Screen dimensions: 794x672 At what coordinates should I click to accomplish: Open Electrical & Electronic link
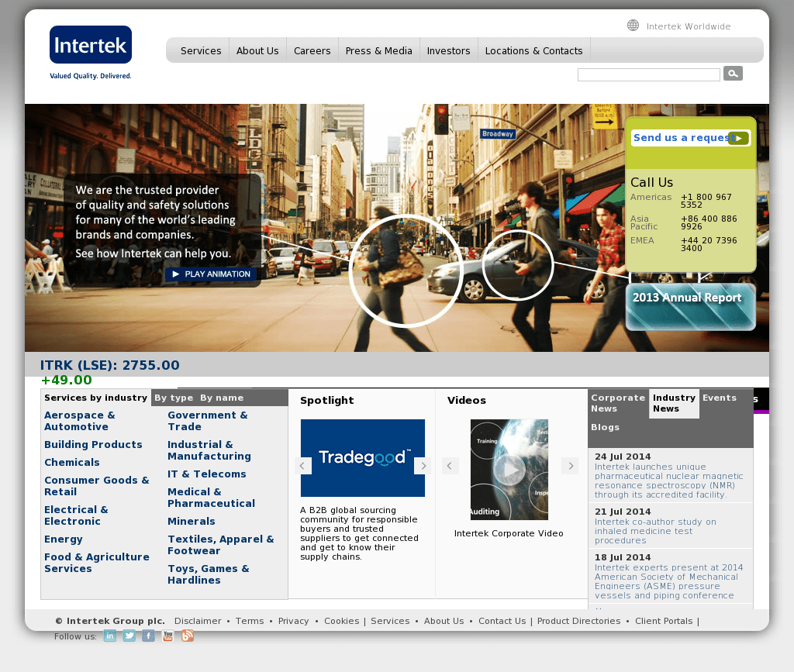point(76,515)
